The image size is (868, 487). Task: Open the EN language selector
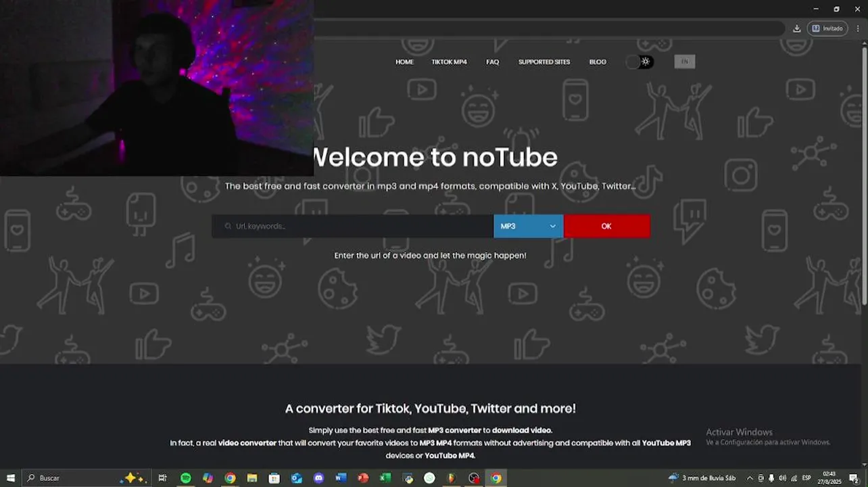pos(684,62)
